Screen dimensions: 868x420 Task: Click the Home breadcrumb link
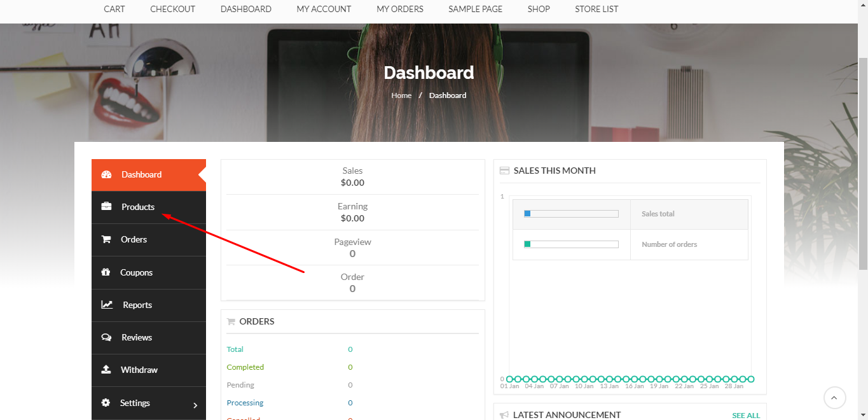coord(401,95)
